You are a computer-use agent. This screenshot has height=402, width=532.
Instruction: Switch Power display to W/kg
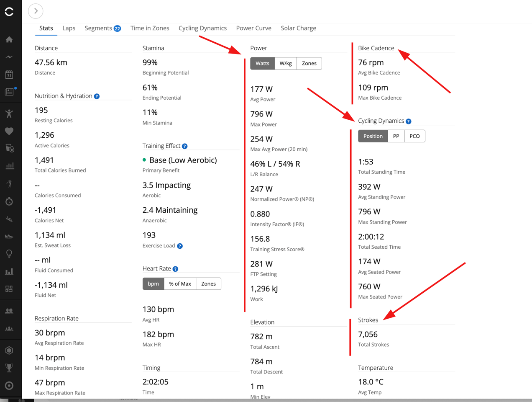point(286,63)
